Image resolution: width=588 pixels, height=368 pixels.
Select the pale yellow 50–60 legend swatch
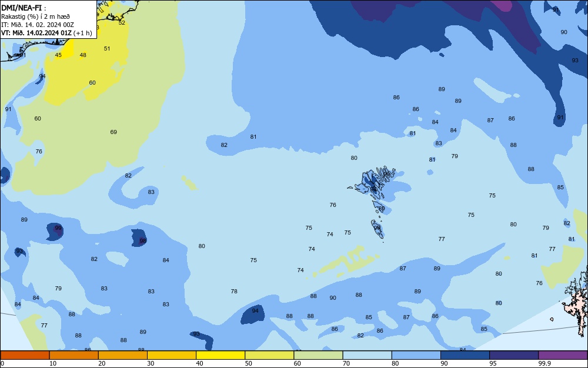[x=269, y=355]
